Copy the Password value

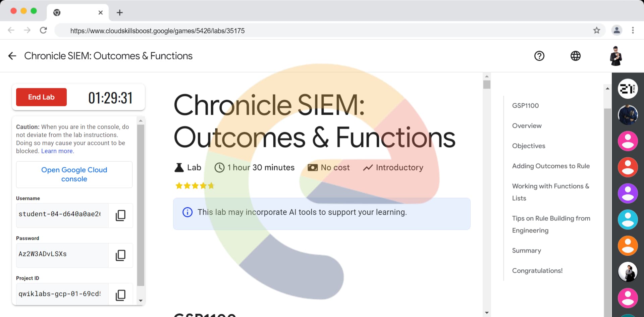click(120, 255)
